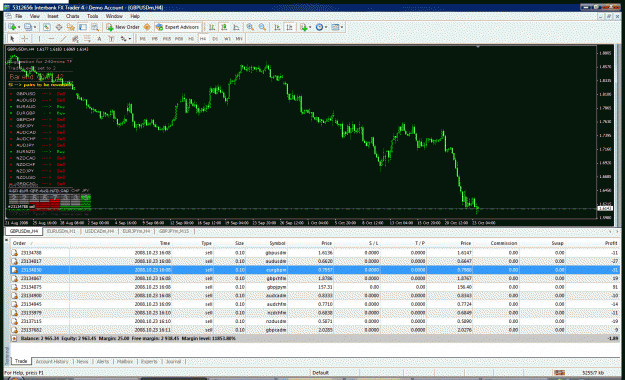Select the crosshair tool
625x380 pixels.
(x=24, y=39)
